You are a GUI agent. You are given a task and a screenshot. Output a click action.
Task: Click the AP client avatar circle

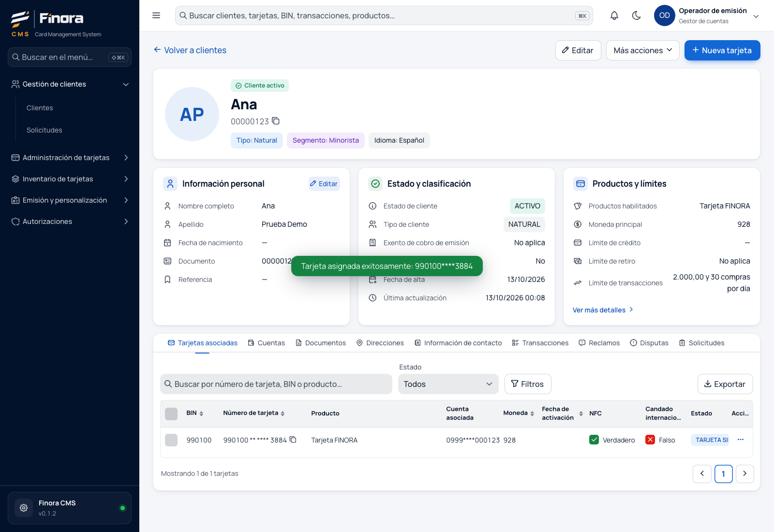192,114
